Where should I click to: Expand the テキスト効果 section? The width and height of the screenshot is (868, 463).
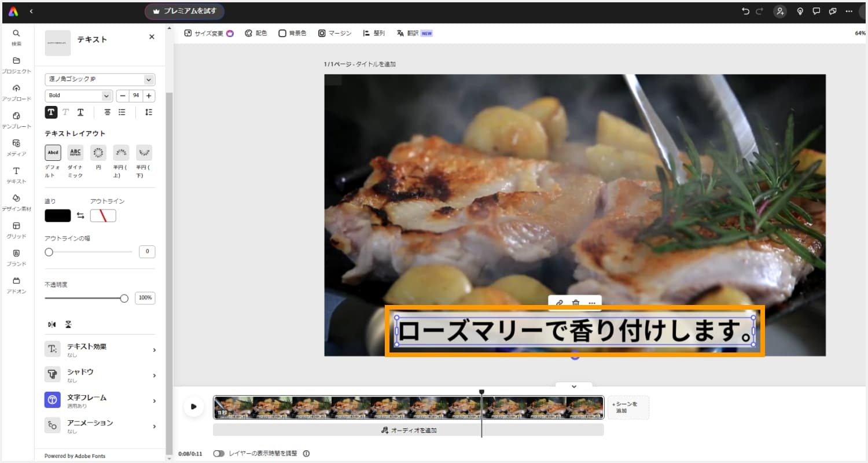pyautogui.click(x=99, y=349)
